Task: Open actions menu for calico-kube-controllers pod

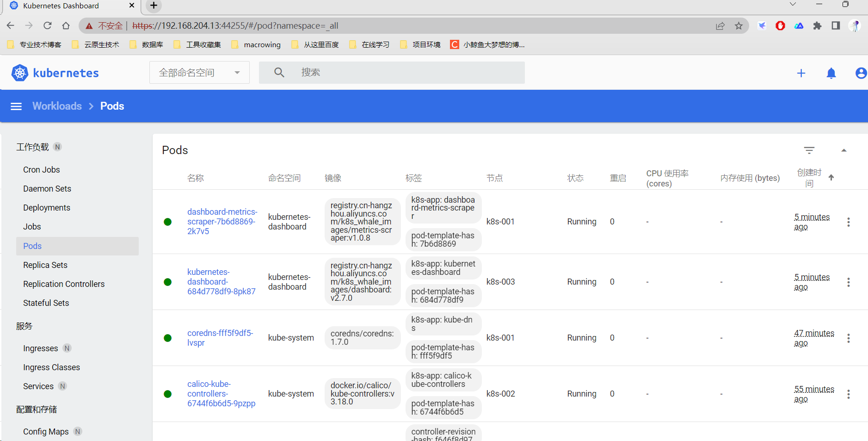Action: pyautogui.click(x=848, y=394)
